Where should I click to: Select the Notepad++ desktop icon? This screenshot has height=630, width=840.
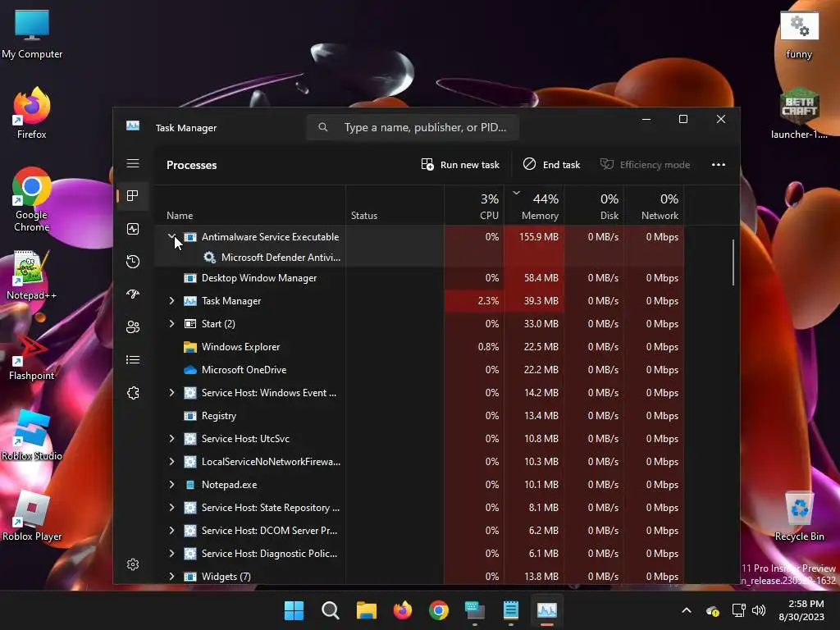[x=31, y=275]
